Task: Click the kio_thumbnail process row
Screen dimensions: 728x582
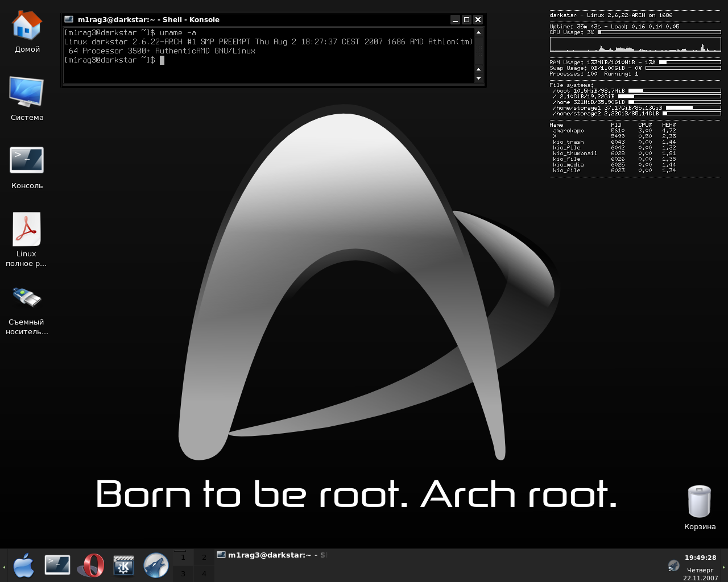Action: tap(614, 153)
